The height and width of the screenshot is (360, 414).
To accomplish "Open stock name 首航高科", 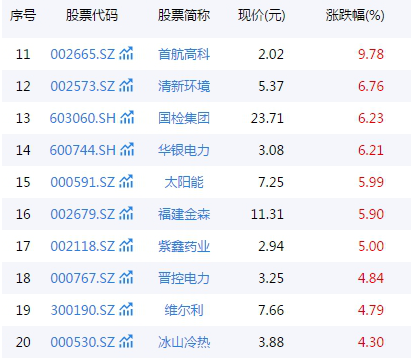I will [x=184, y=54].
